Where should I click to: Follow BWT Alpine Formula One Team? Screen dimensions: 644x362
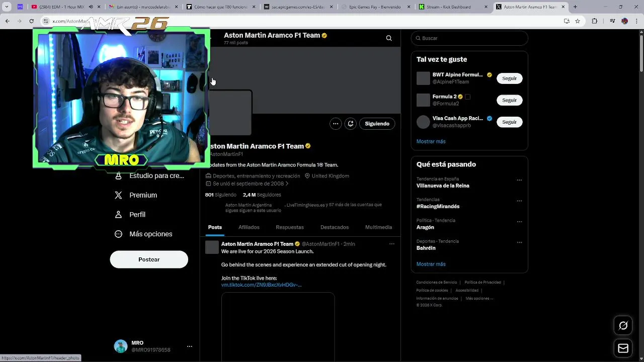509,78
